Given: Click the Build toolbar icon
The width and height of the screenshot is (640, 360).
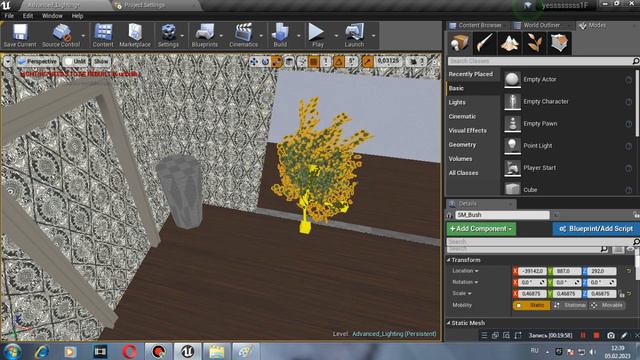Looking at the screenshot, I should coord(280,35).
